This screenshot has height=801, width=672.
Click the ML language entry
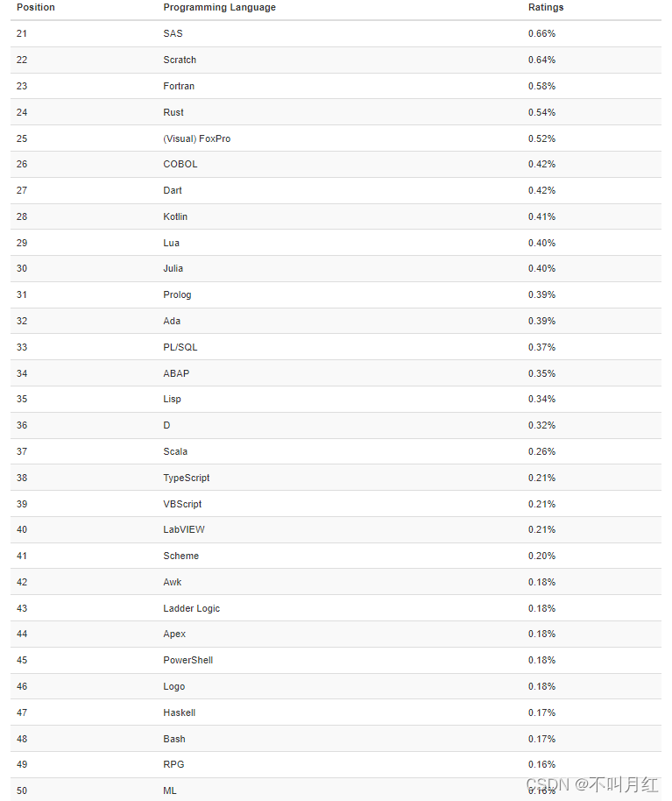coord(170,790)
